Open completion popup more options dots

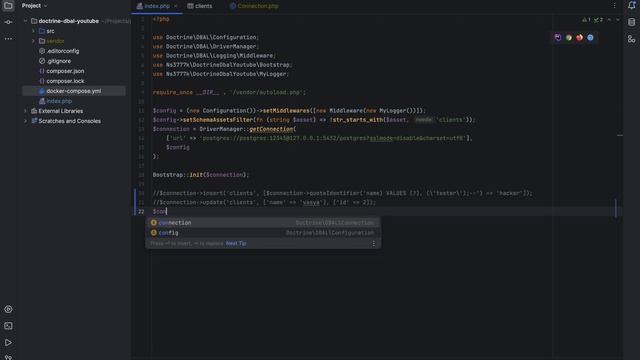pos(373,243)
